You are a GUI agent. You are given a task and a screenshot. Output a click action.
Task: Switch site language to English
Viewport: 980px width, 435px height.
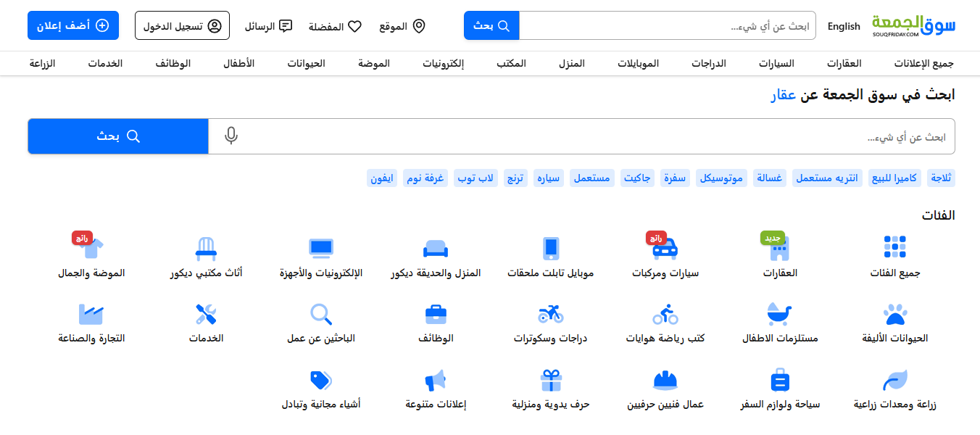[x=844, y=26]
